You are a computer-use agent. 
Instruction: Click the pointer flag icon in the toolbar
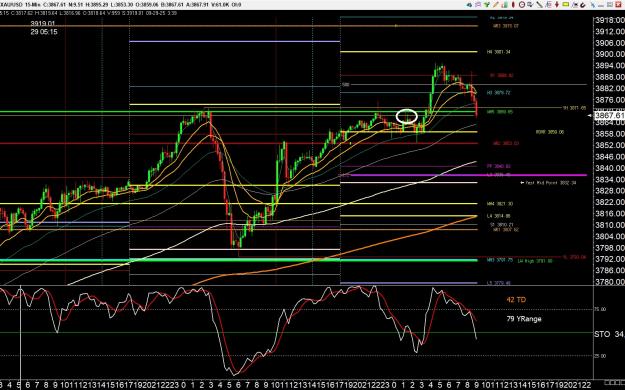click(575, 5)
